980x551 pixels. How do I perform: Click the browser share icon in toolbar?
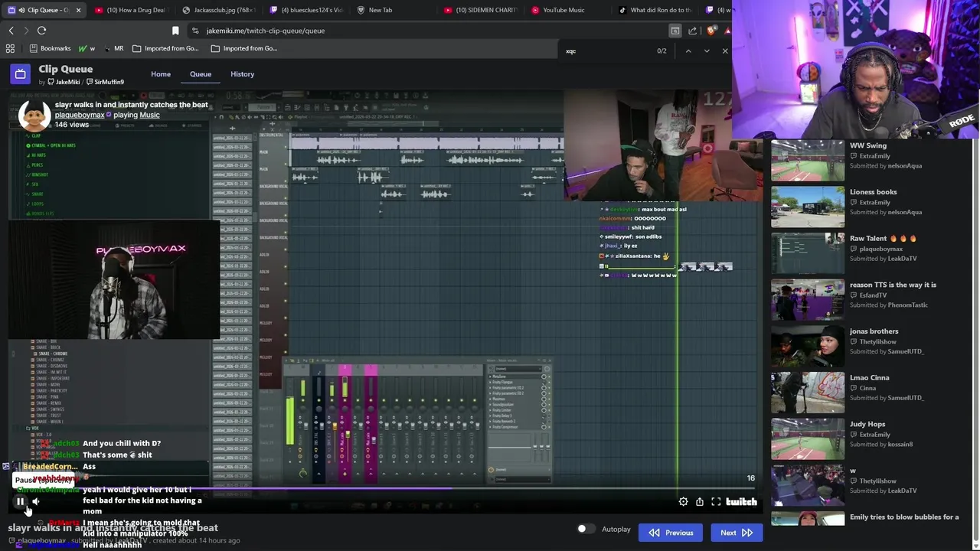coord(693,31)
